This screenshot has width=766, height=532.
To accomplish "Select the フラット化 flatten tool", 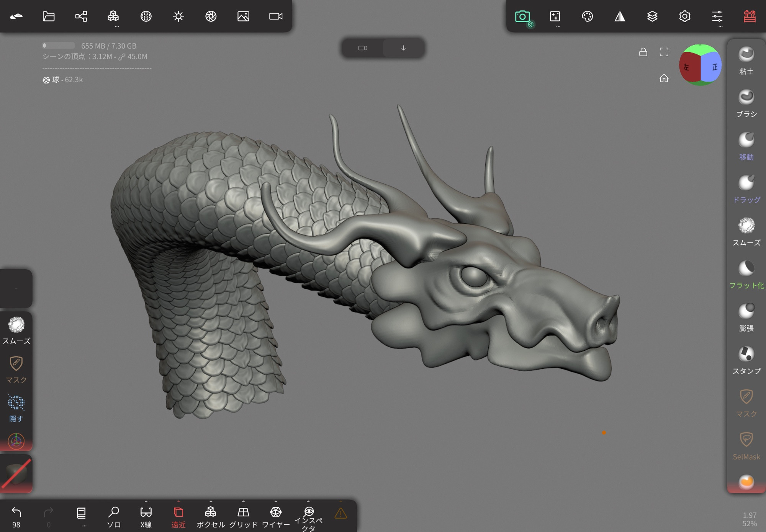I will (746, 275).
